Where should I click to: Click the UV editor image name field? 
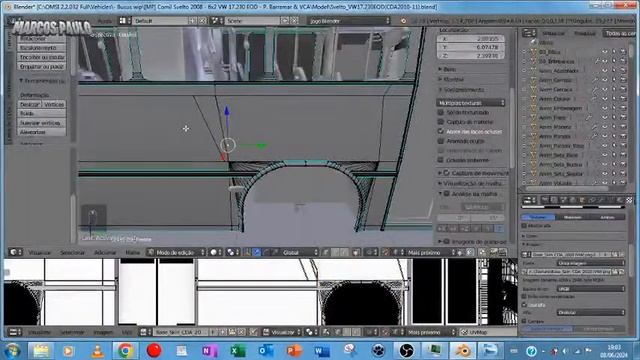(182, 332)
